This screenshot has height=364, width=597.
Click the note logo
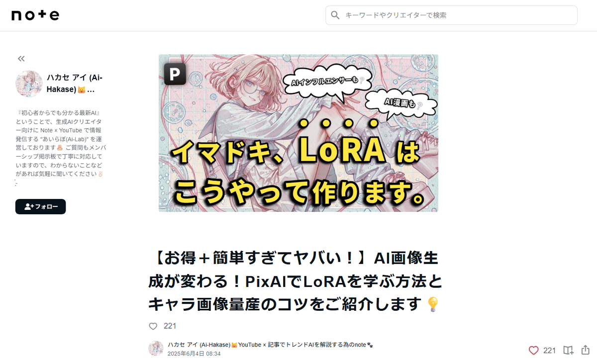(x=35, y=15)
